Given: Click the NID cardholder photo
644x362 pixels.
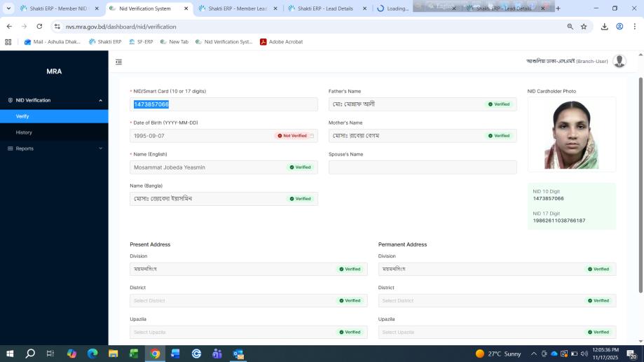Looking at the screenshot, I should pos(571,134).
